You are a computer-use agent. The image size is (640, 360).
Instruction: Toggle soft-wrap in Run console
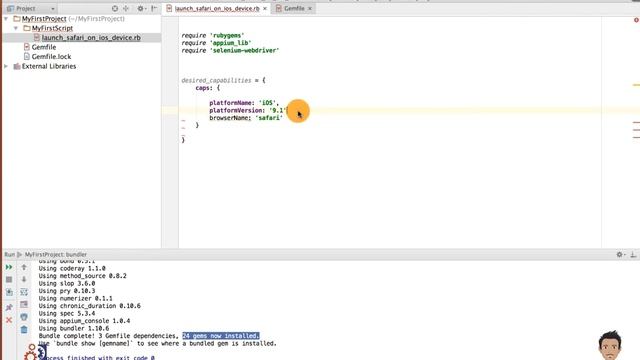pos(24,292)
